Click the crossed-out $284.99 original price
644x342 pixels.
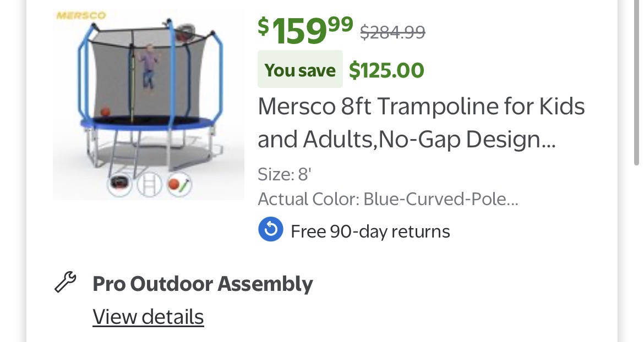point(392,32)
